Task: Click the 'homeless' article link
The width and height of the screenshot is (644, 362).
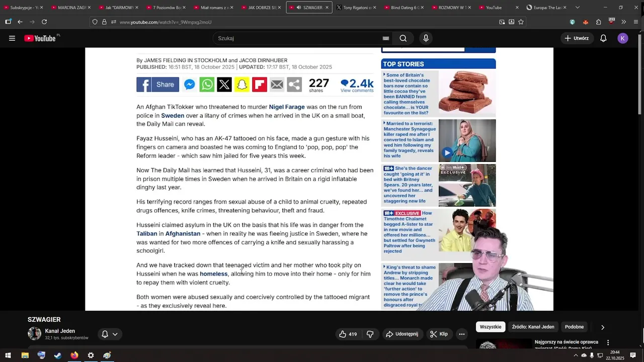Action: (x=214, y=274)
